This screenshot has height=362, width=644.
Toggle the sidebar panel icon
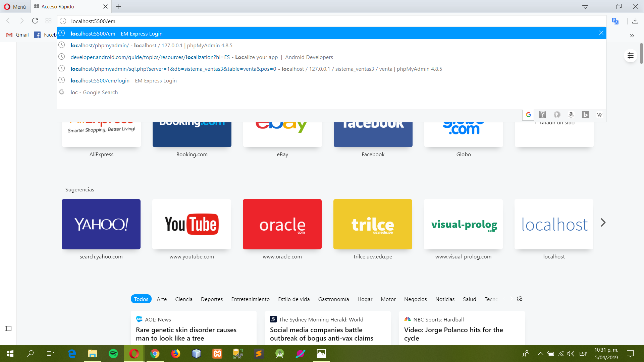click(x=8, y=328)
